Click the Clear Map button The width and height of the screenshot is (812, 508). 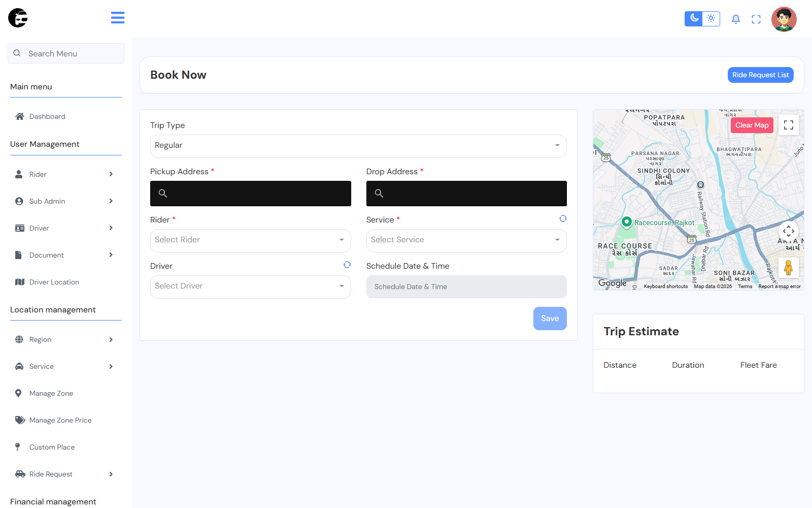tap(752, 125)
